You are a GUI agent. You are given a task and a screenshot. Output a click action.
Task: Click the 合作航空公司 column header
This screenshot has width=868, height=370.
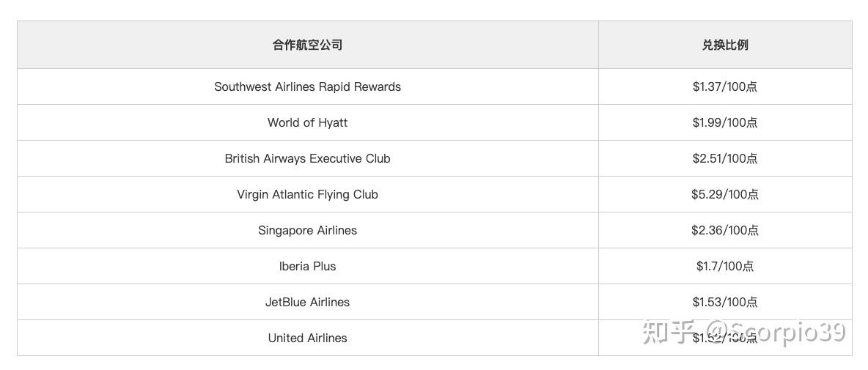307,45
